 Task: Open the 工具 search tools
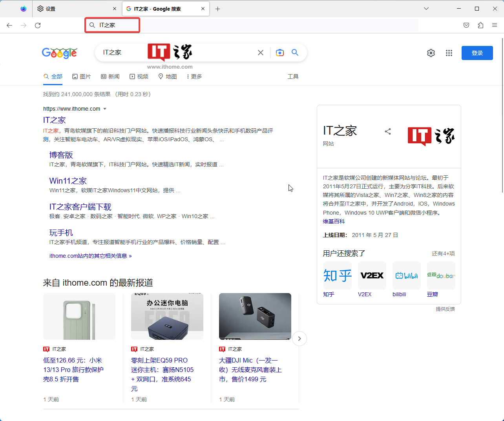pyautogui.click(x=293, y=77)
